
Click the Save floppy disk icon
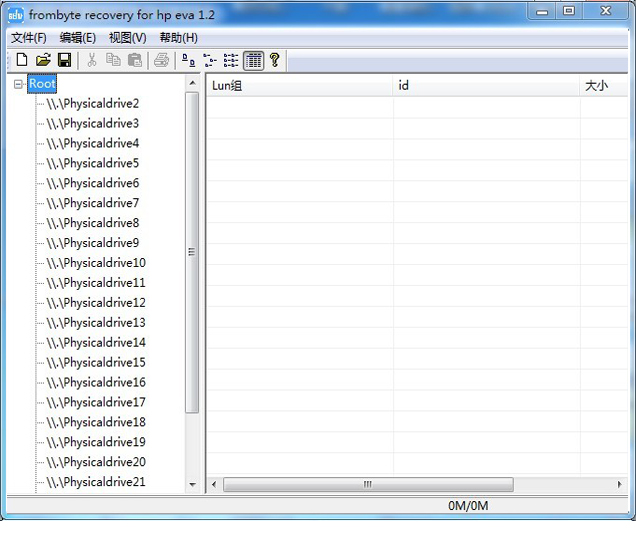64,61
